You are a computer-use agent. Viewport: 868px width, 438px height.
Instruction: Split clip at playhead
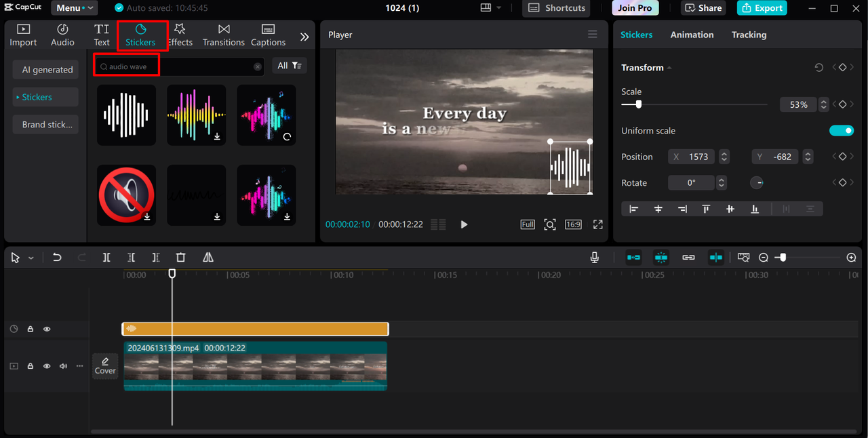pyautogui.click(x=106, y=258)
